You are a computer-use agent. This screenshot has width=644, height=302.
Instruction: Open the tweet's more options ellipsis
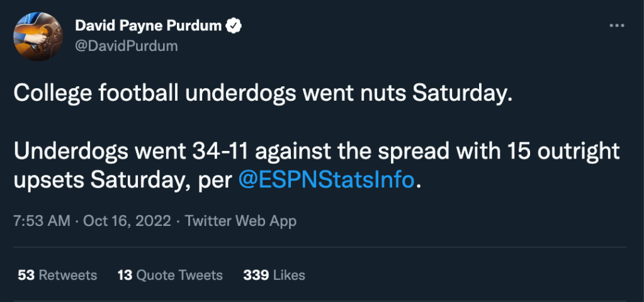pyautogui.click(x=616, y=26)
